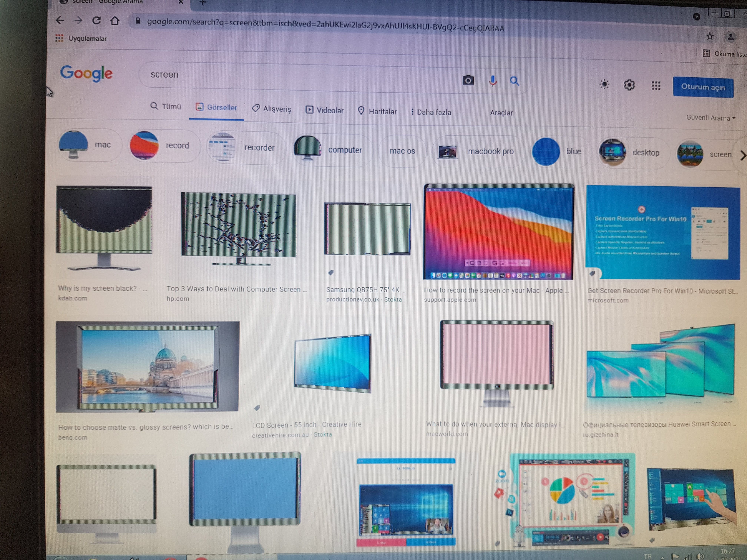Click the Oturum açın button

pos(703,87)
